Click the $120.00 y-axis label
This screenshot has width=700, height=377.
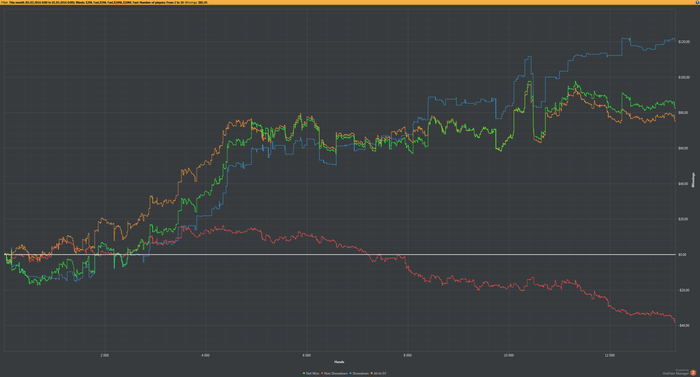pyautogui.click(x=683, y=42)
